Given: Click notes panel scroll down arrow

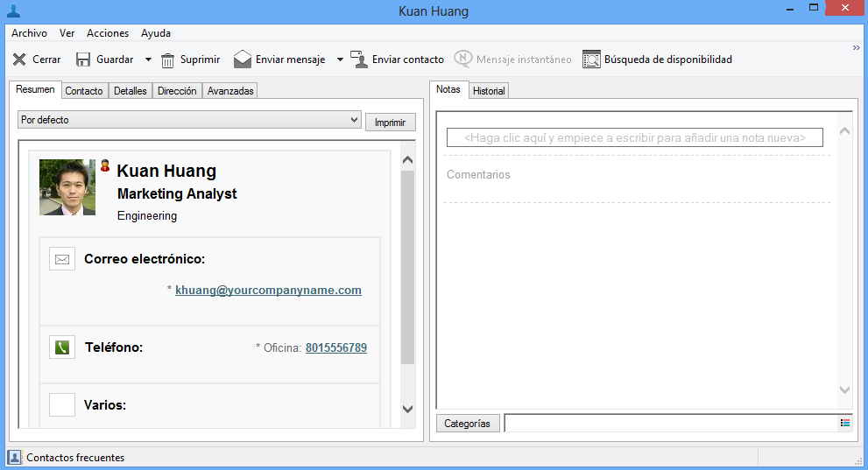Looking at the screenshot, I should click(844, 389).
